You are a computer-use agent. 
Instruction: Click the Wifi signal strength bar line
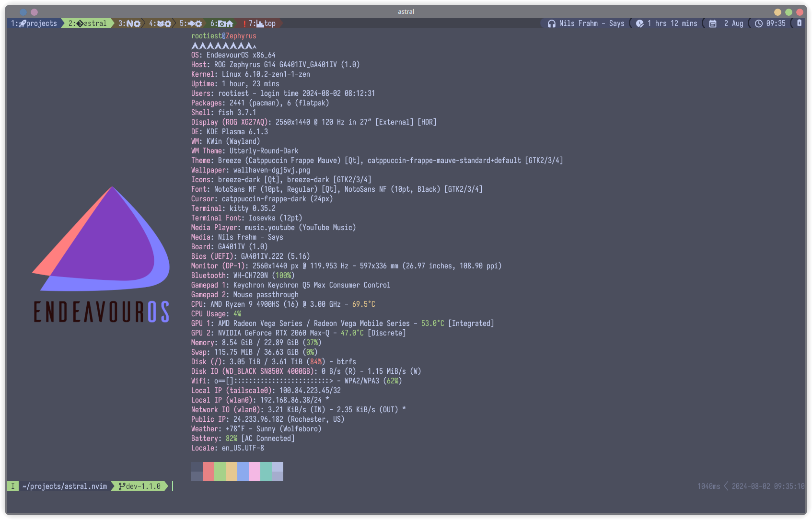297,381
